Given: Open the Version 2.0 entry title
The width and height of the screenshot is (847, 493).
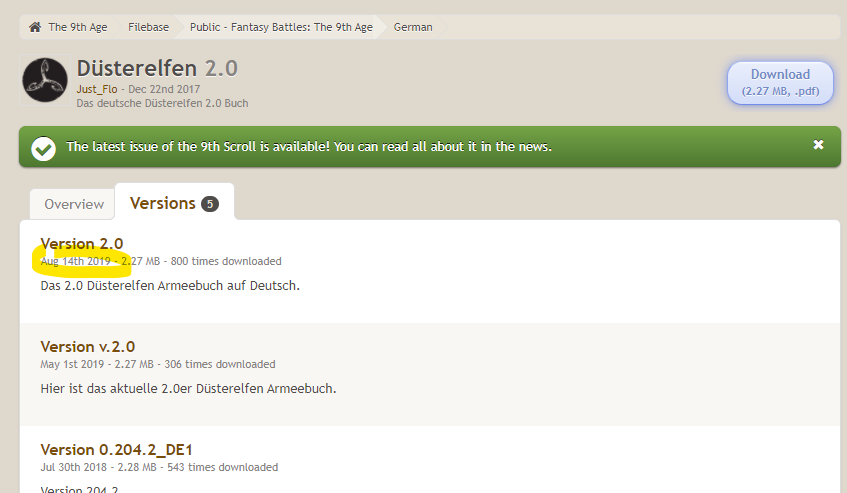Looking at the screenshot, I should pos(82,243).
